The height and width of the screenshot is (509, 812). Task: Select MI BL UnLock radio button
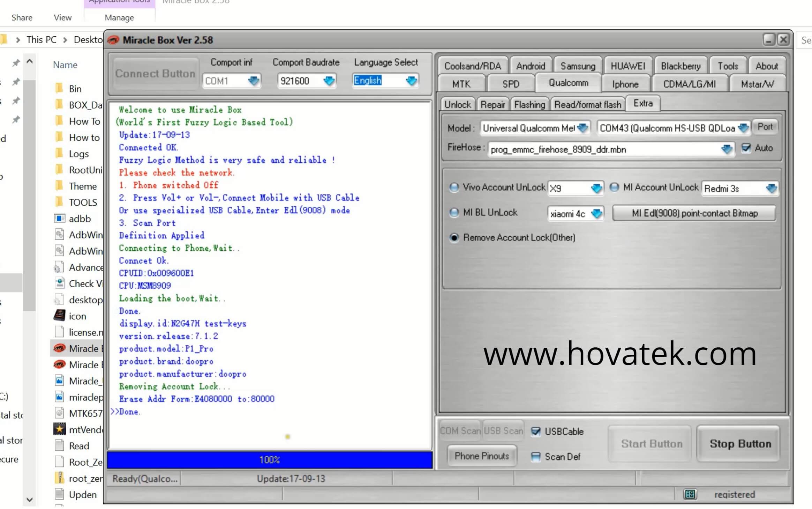click(454, 213)
